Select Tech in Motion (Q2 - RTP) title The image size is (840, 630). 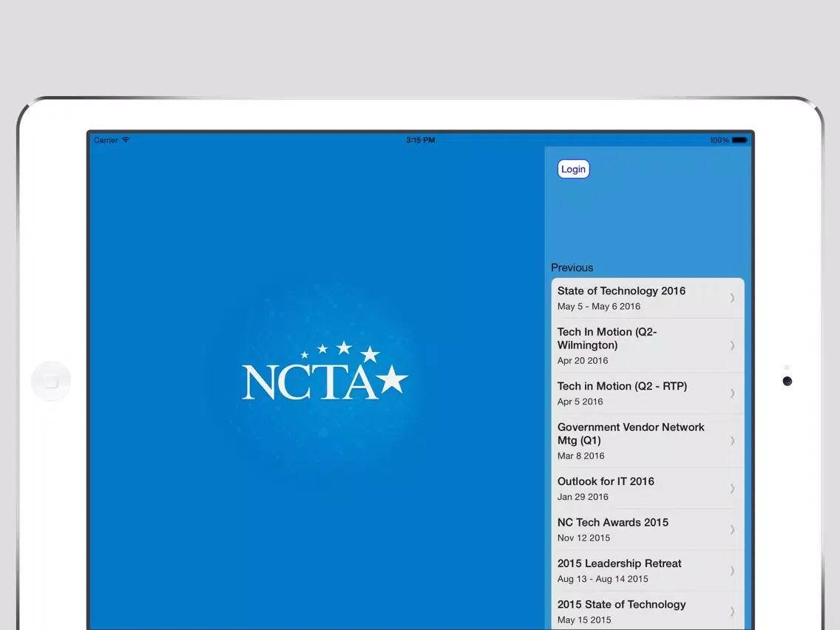point(622,386)
